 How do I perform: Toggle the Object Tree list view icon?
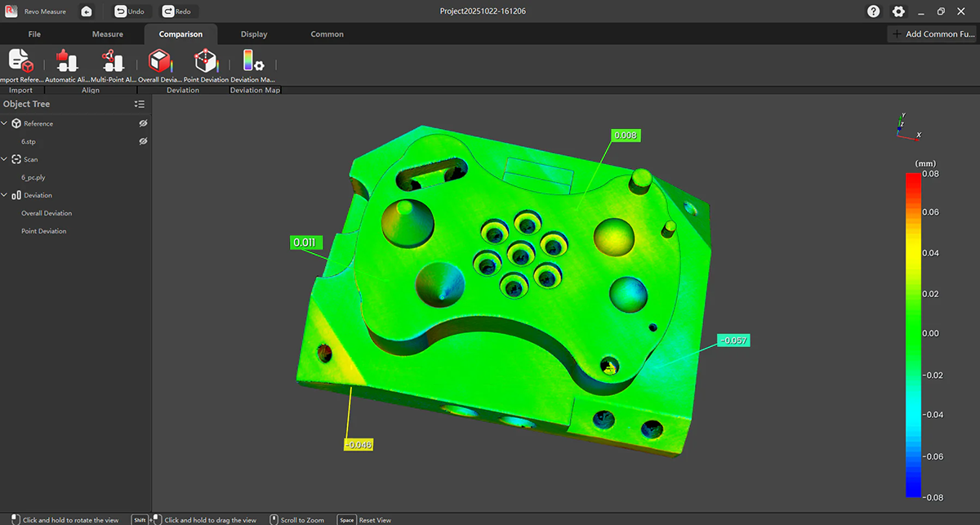pyautogui.click(x=140, y=105)
